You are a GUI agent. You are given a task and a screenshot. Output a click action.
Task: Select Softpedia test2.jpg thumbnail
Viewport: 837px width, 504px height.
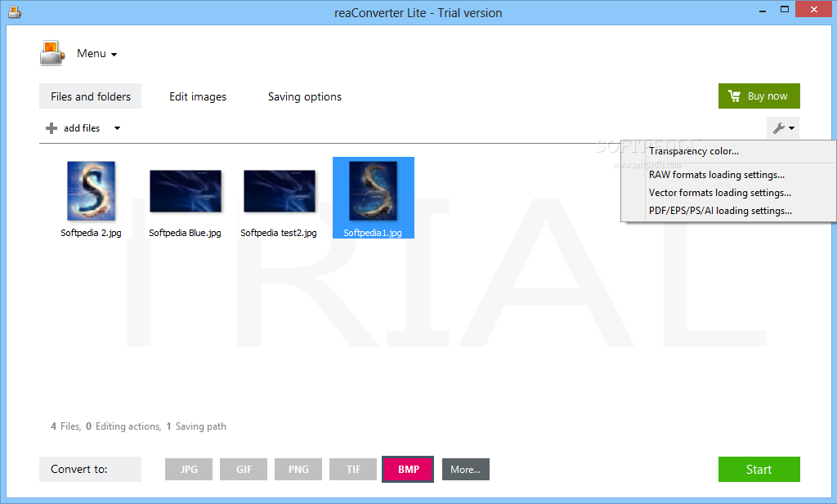tap(280, 191)
